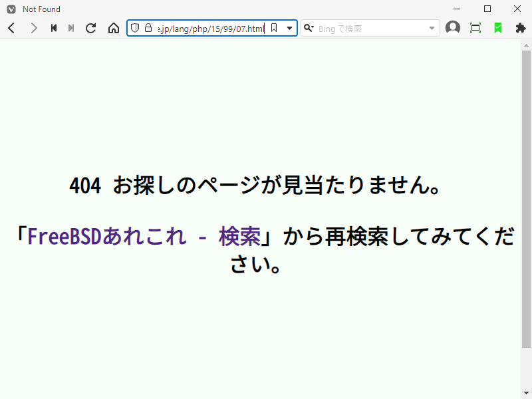Go forward to the next page
The height and width of the screenshot is (399, 532).
click(34, 28)
